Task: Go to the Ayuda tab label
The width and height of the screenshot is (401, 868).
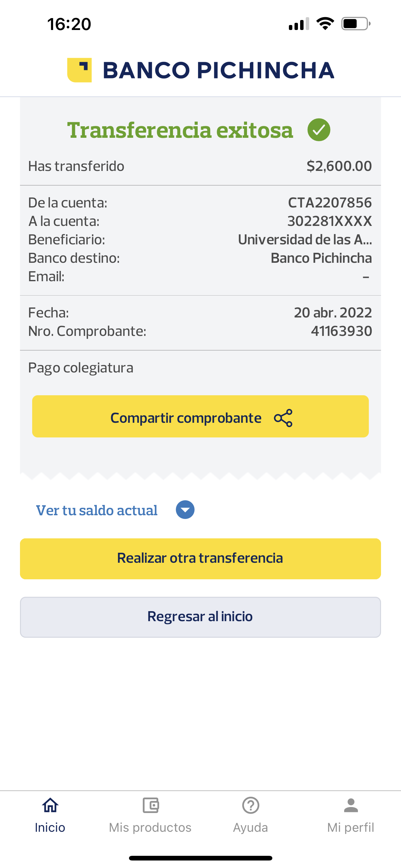Action: [x=250, y=827]
